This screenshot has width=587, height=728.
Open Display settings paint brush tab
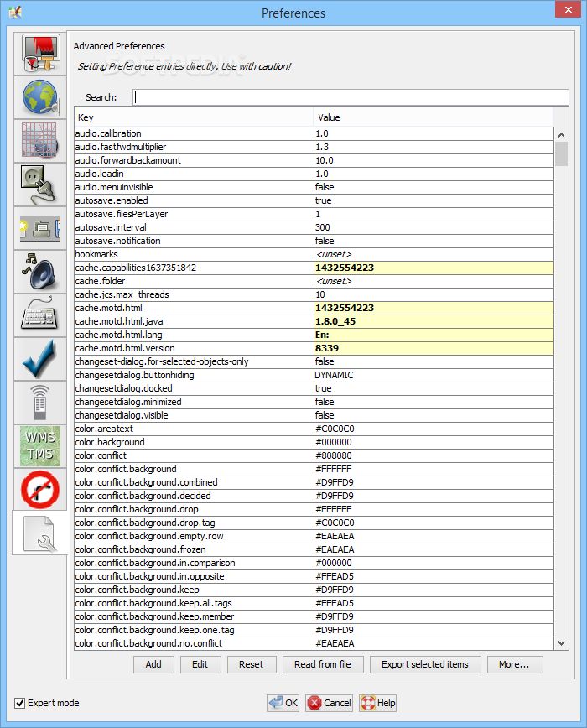tap(40, 54)
